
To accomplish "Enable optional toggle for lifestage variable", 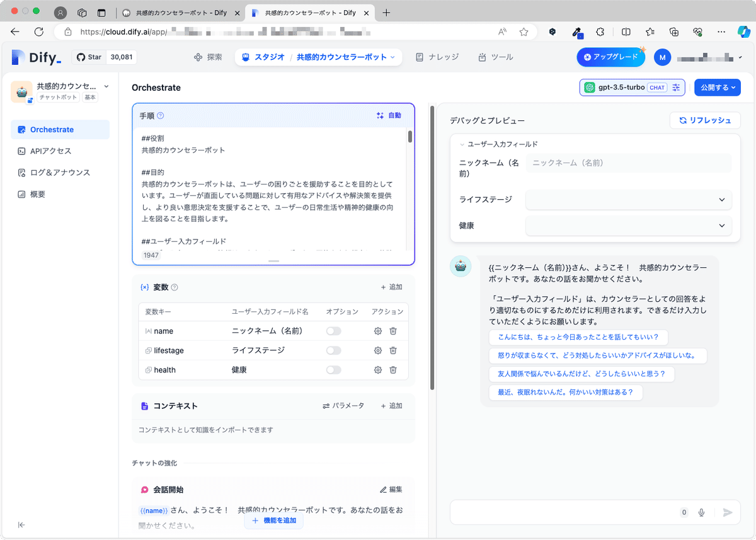I will [333, 350].
